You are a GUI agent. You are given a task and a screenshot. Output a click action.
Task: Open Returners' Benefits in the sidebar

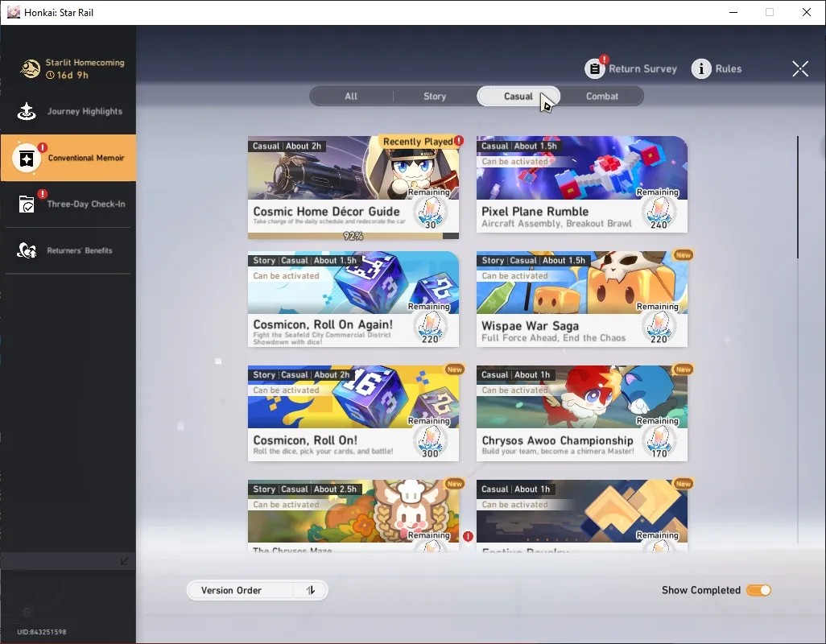[68, 250]
